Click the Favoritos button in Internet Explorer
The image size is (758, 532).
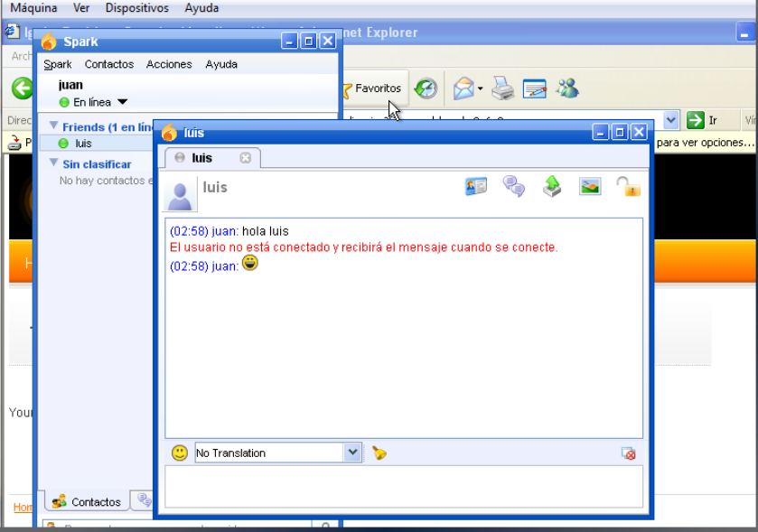[x=371, y=89]
